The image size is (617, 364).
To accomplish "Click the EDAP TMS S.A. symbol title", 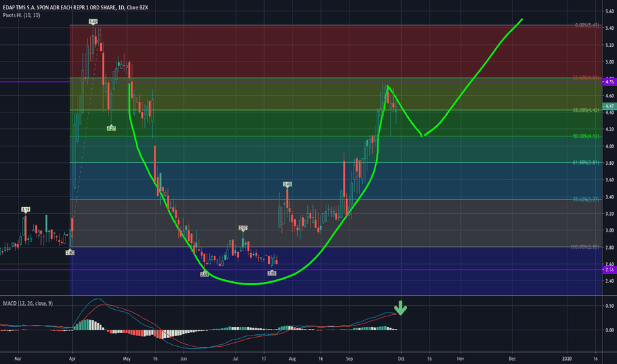I will (x=75, y=7).
